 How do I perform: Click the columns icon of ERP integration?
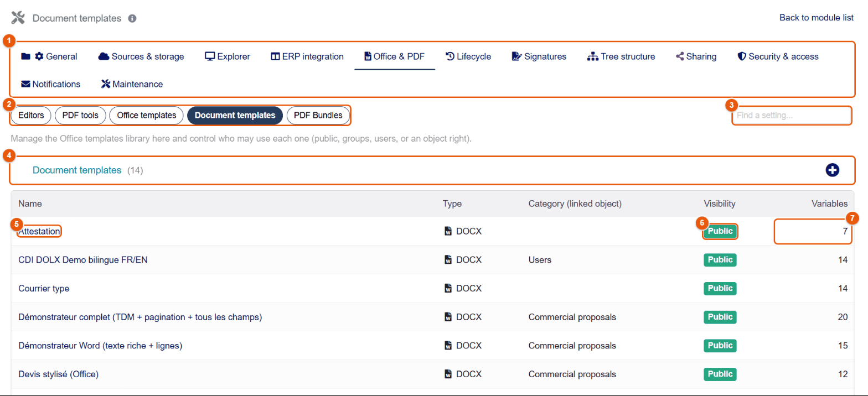coord(275,56)
